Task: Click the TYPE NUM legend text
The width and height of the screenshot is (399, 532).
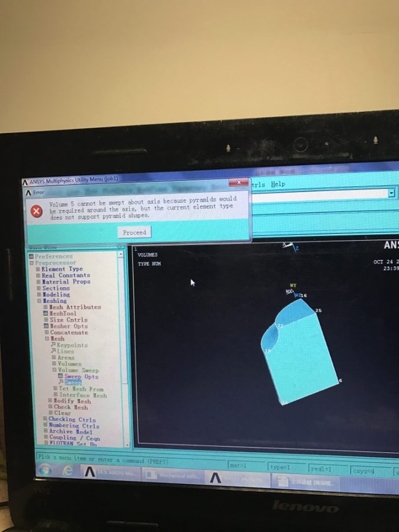Action: coord(150,264)
